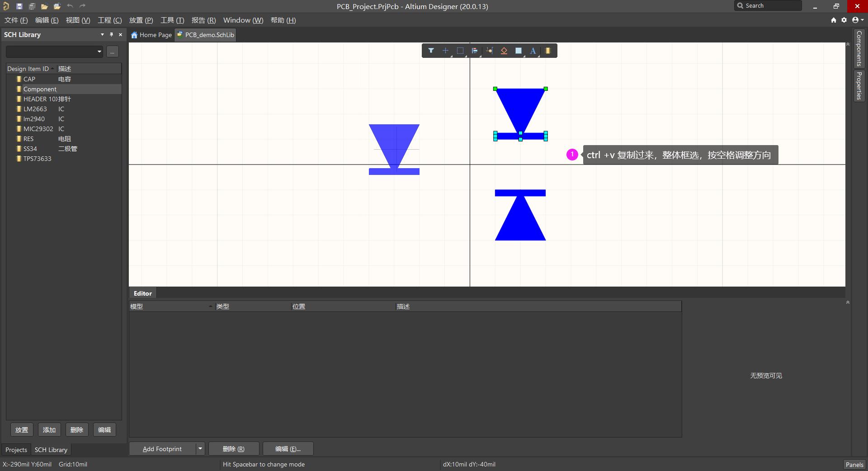Screen dimensions: 868x471
Task: Select the Place Rectangle tool
Action: click(519, 51)
